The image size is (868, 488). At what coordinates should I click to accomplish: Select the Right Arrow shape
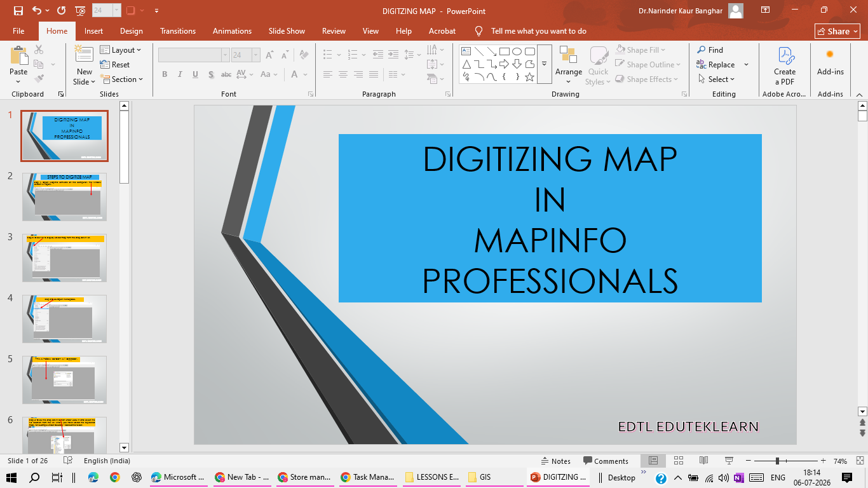coord(504,64)
